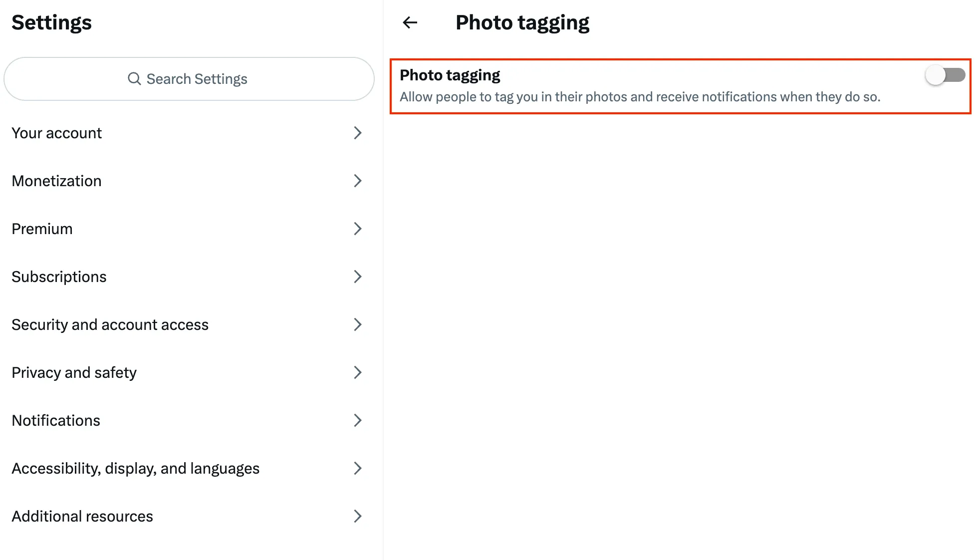Open Your account settings
Screen dimensions: 980x560
point(57,133)
